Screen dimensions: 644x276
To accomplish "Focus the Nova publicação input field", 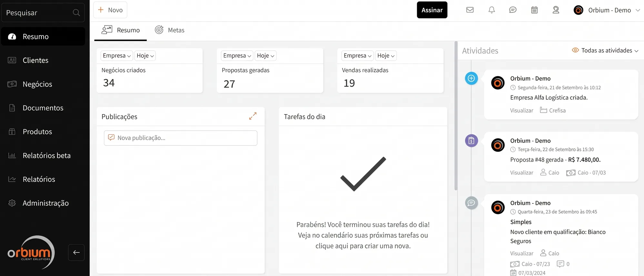I will click(181, 138).
